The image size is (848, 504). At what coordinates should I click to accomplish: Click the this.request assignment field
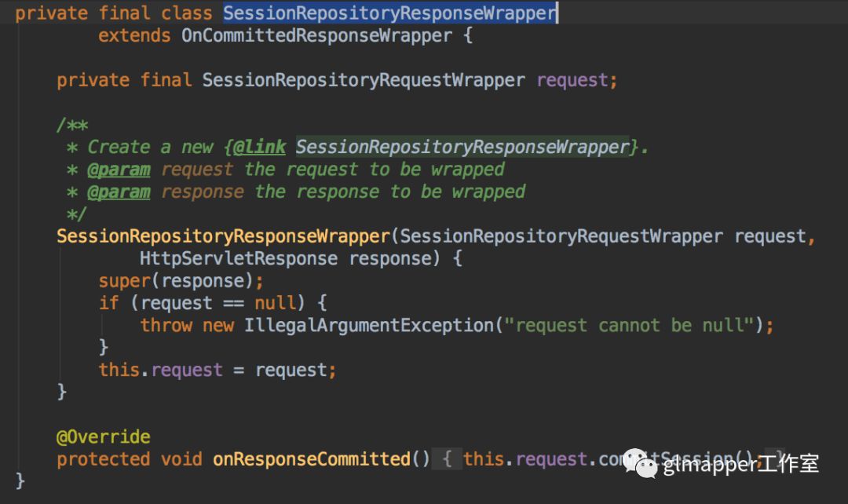click(x=187, y=371)
